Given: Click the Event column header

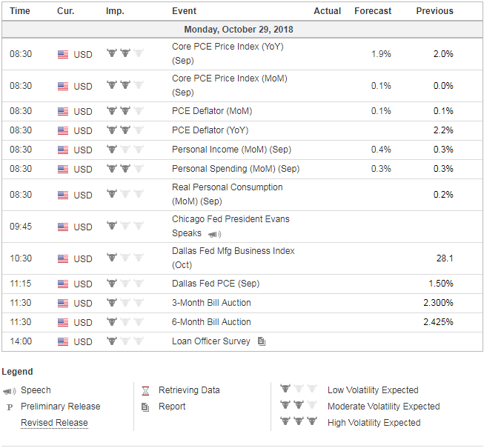Looking at the screenshot, I should [x=184, y=11].
